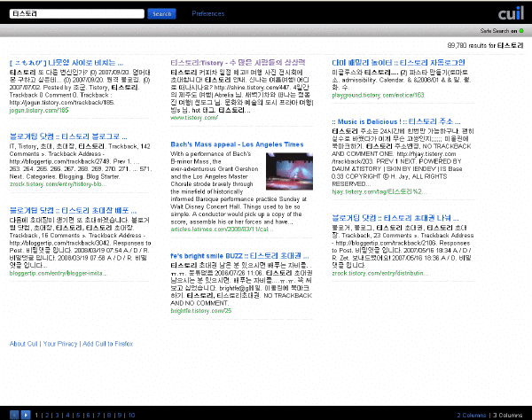This screenshot has width=532, height=420.
Task: Open the About Cuil link
Action: (23, 344)
